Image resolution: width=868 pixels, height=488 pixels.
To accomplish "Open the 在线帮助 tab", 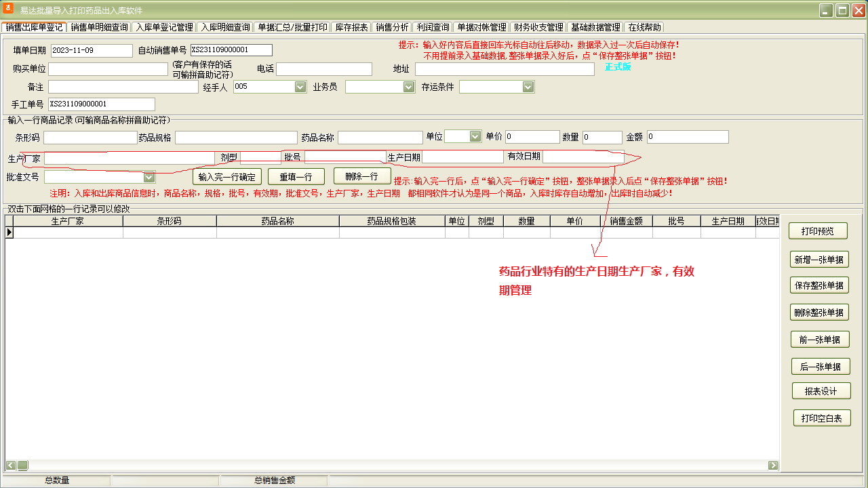I will (644, 27).
